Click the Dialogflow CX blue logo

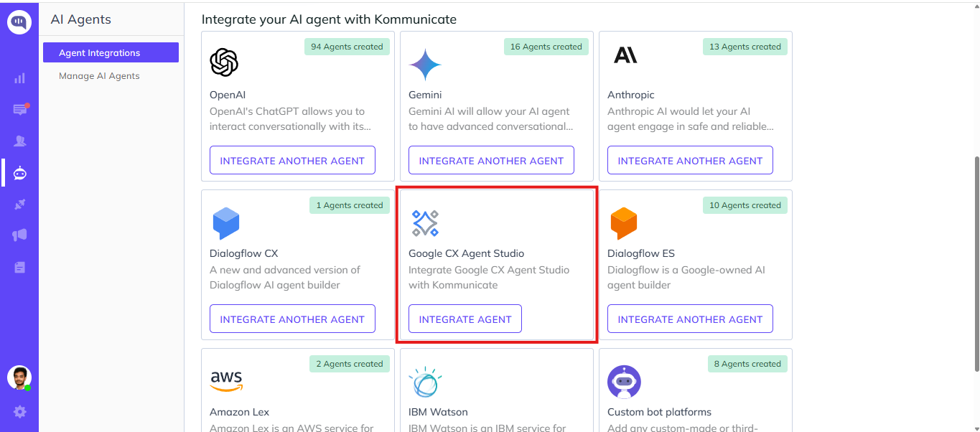[226, 223]
